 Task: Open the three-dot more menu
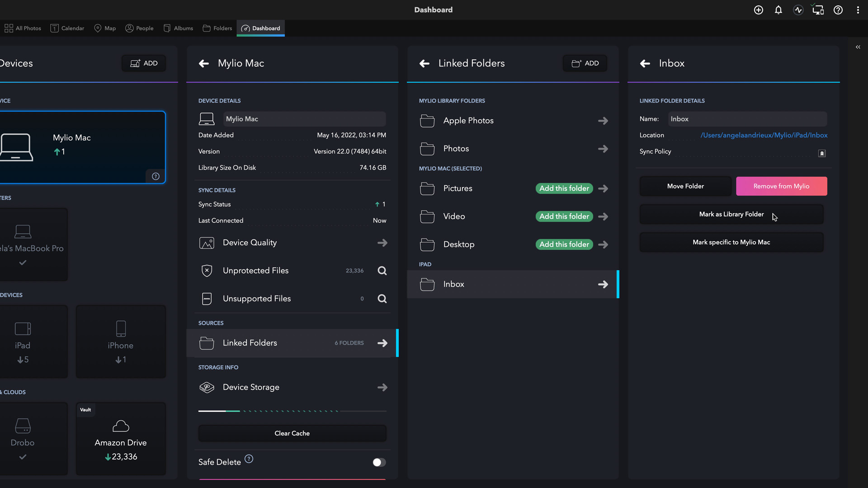click(x=858, y=10)
